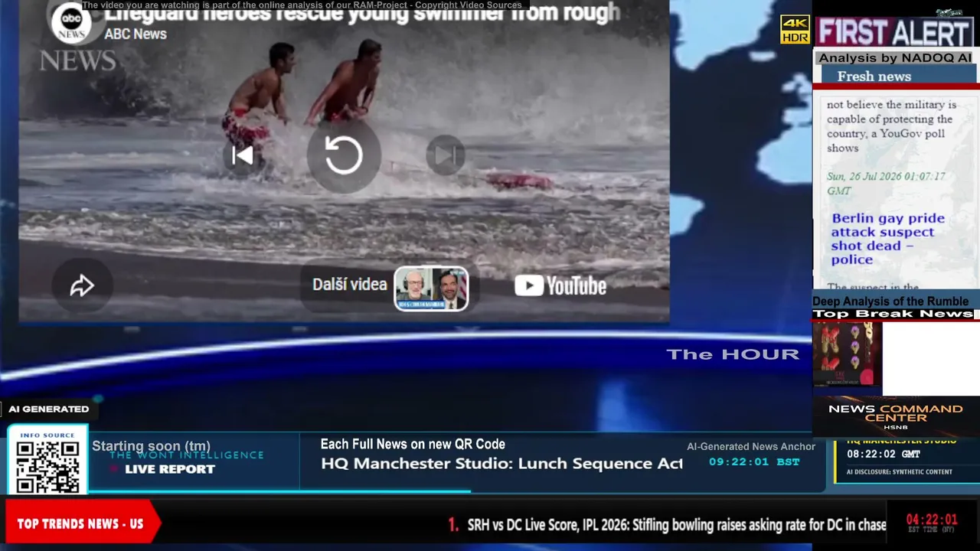The height and width of the screenshot is (551, 980).
Task: Select the 'Top Break News' banner
Action: point(893,314)
